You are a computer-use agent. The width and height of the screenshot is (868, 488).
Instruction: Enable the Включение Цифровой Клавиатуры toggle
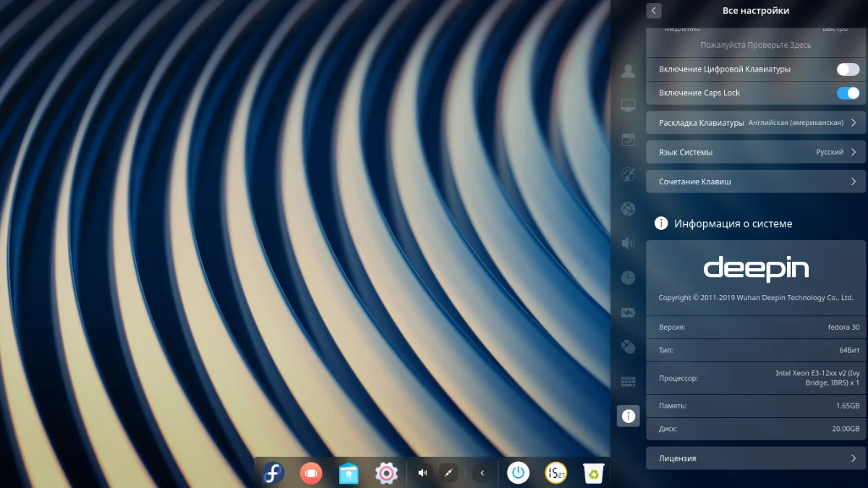pos(848,69)
